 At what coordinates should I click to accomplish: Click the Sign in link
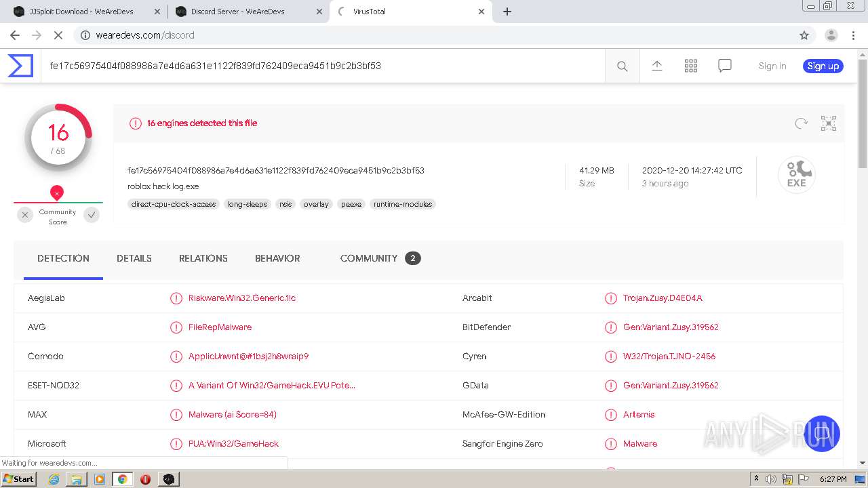click(x=772, y=66)
